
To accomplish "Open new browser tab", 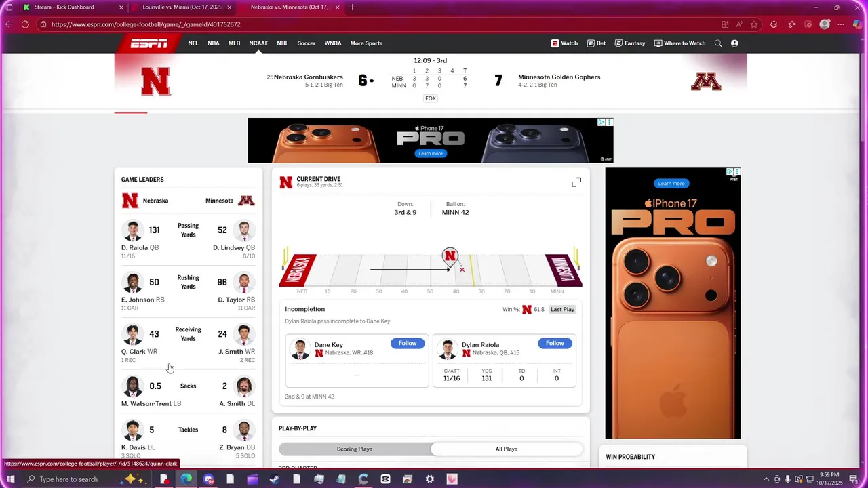I will click(352, 7).
